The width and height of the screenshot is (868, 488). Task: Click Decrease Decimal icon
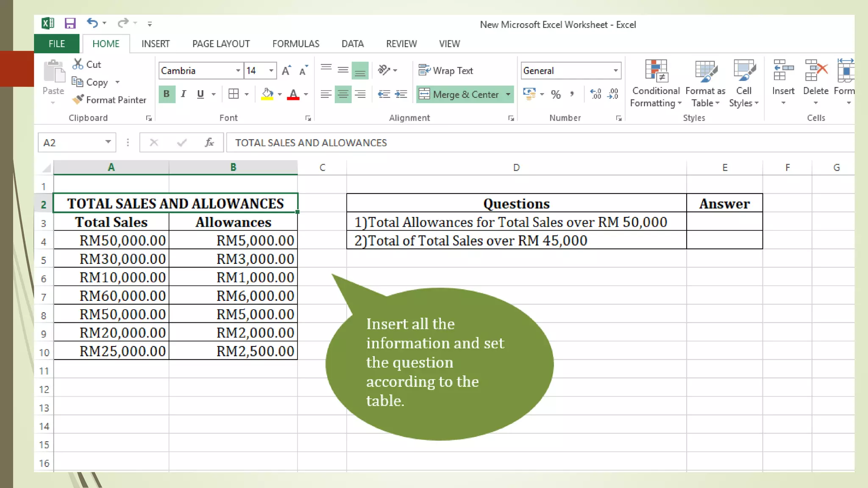coord(613,94)
